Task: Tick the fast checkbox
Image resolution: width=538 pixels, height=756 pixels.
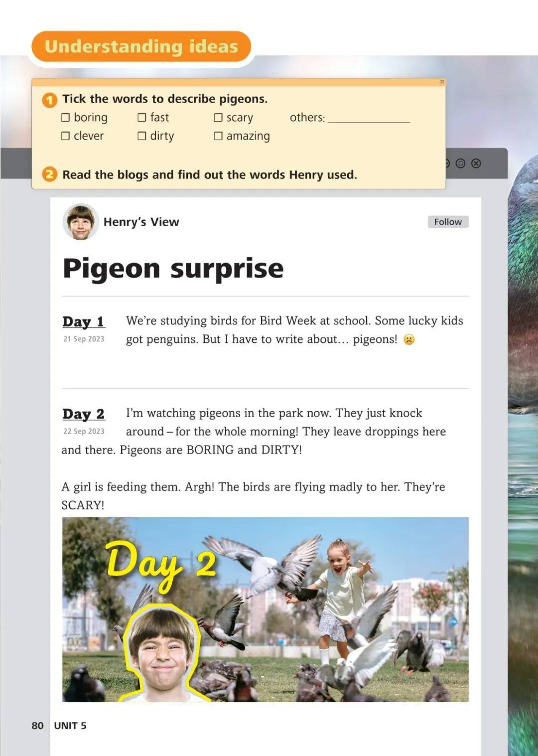Action: pyautogui.click(x=142, y=118)
